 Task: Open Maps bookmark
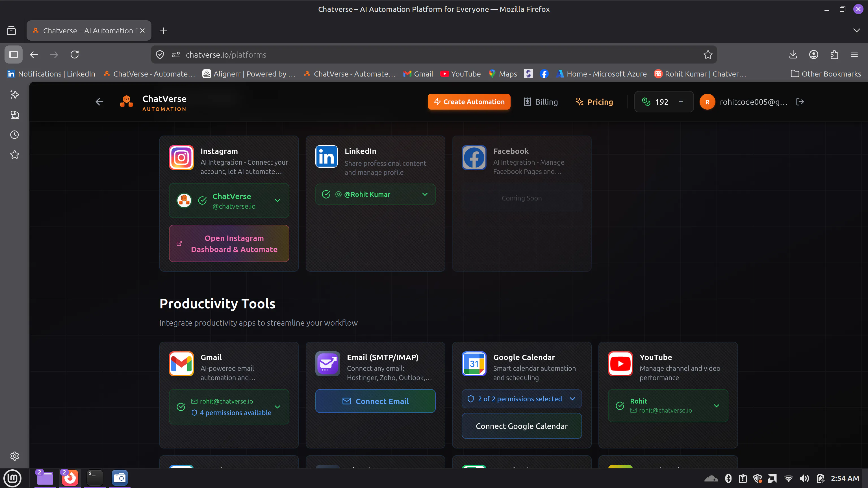502,74
